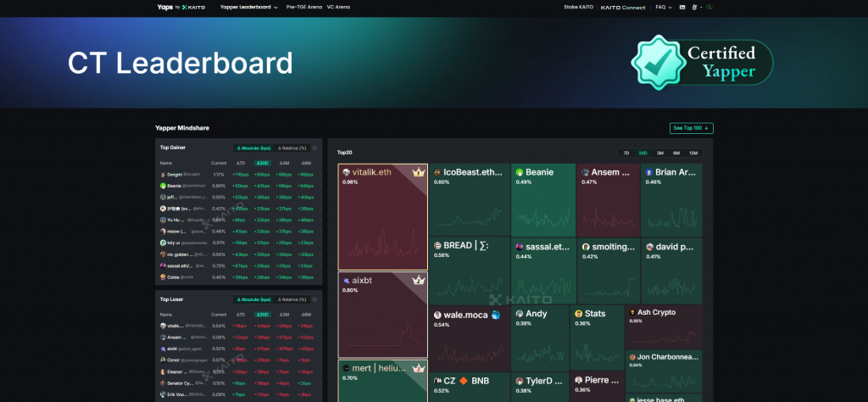Click the BREAD avatar in the treemap

(x=438, y=246)
